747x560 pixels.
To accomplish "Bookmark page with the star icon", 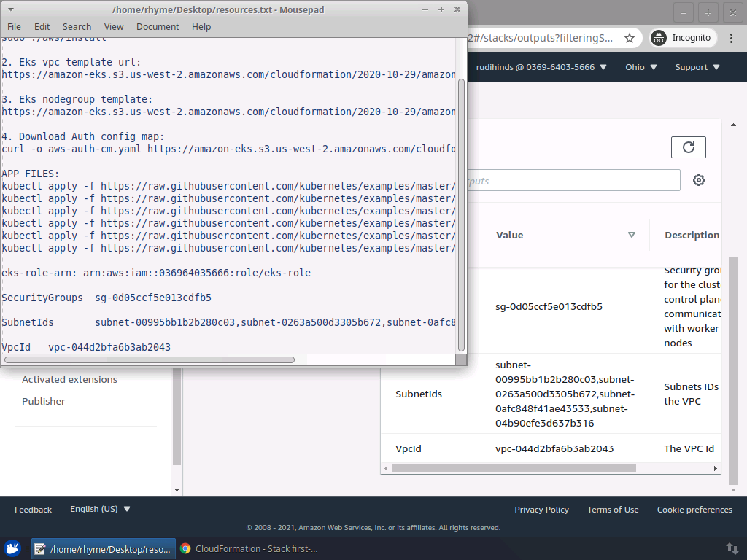I will tap(630, 38).
